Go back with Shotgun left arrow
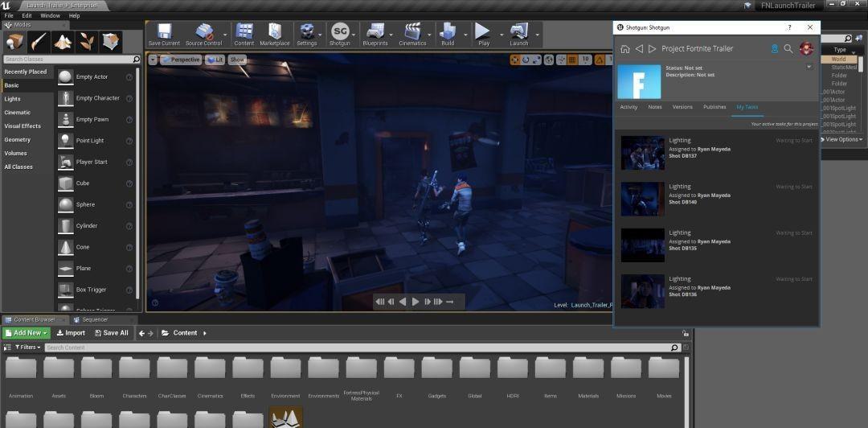This screenshot has height=428, width=868. (640, 49)
